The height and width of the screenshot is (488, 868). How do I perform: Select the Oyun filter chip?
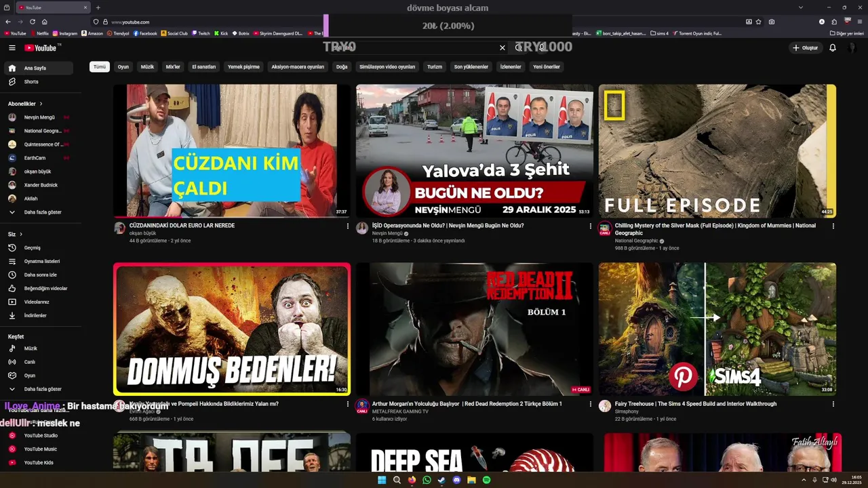click(x=123, y=67)
